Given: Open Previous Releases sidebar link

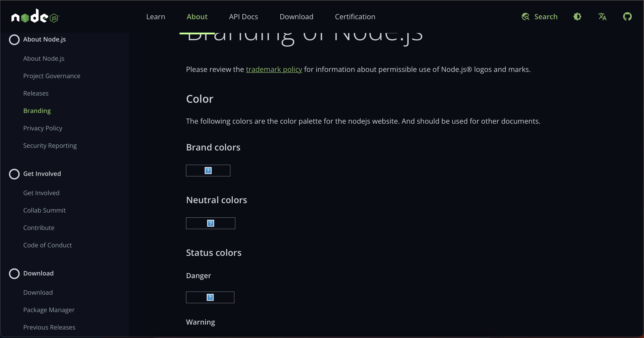Looking at the screenshot, I should 49,327.
